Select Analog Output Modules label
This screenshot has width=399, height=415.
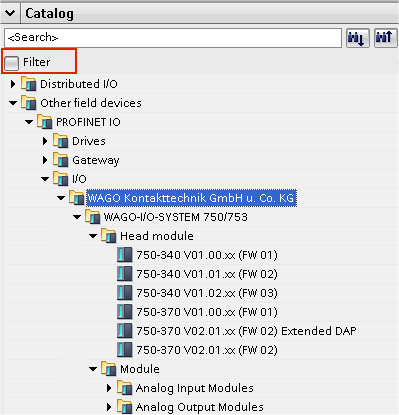pyautogui.click(x=200, y=407)
